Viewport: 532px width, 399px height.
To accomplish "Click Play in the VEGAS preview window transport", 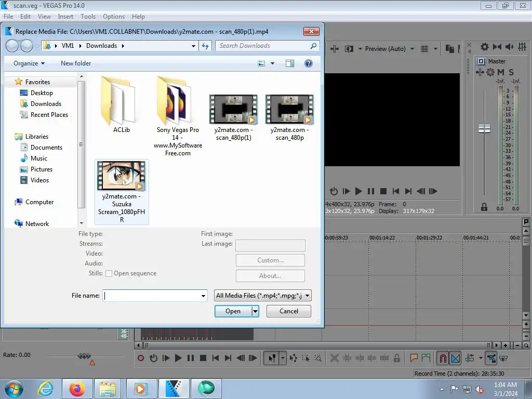I will [x=358, y=191].
